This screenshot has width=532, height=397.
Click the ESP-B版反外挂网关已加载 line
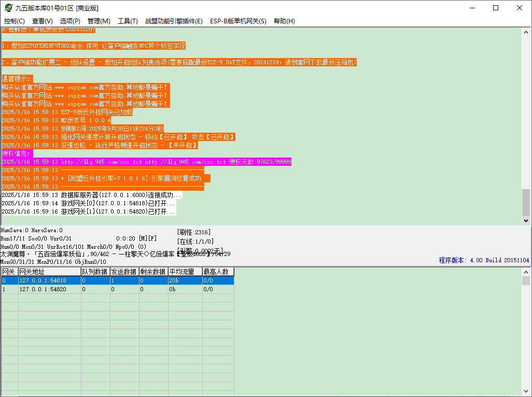67,112
